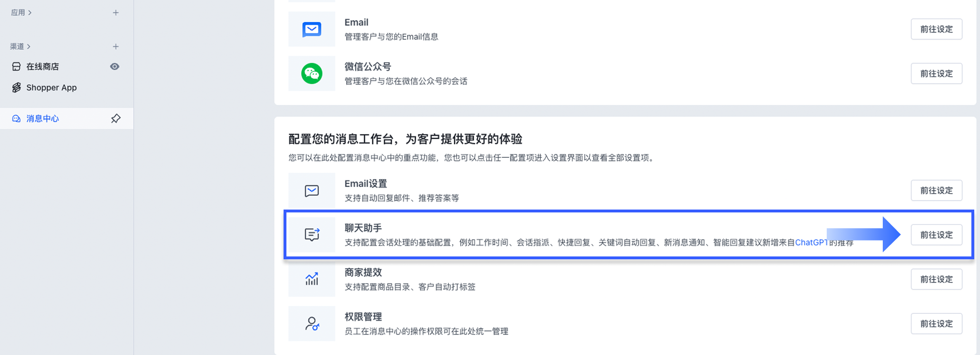Click the Email设置 envelope outline icon
This screenshot has width=980, height=355.
[312, 191]
